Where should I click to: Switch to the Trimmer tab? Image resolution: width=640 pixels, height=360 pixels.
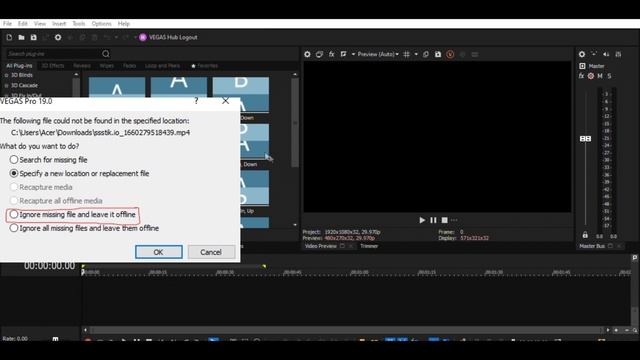(x=369, y=246)
